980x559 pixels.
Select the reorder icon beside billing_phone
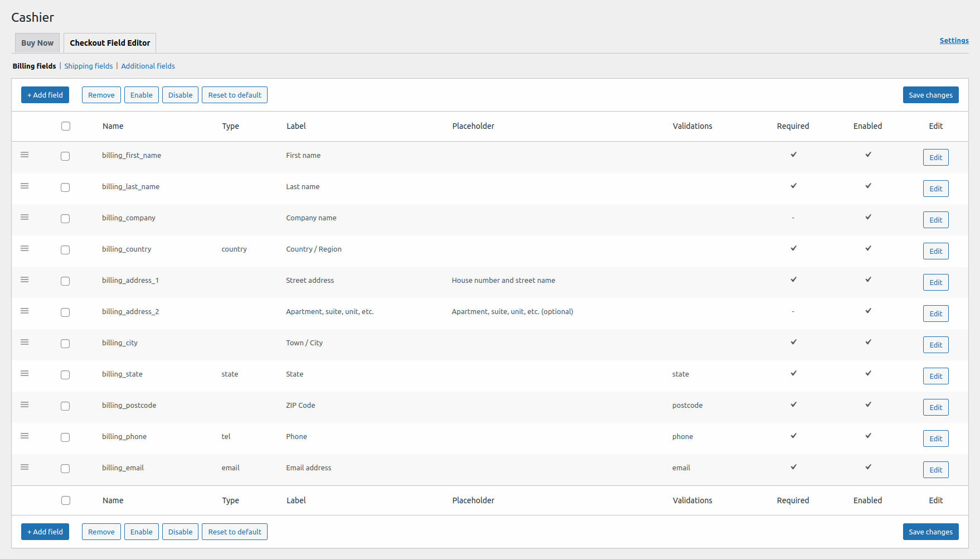click(25, 436)
